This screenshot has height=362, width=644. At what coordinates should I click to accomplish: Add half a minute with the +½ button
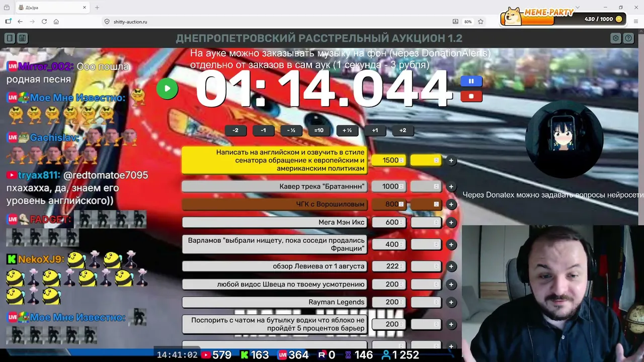(x=347, y=130)
